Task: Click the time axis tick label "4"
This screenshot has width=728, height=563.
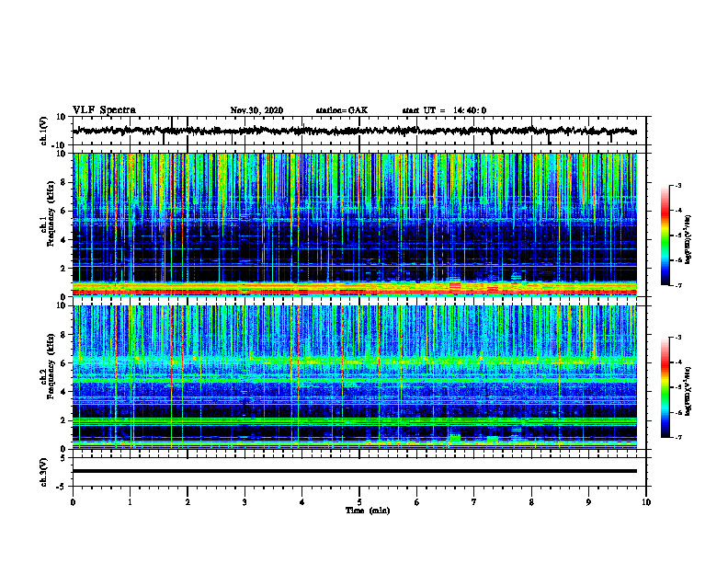Action: 302,502
